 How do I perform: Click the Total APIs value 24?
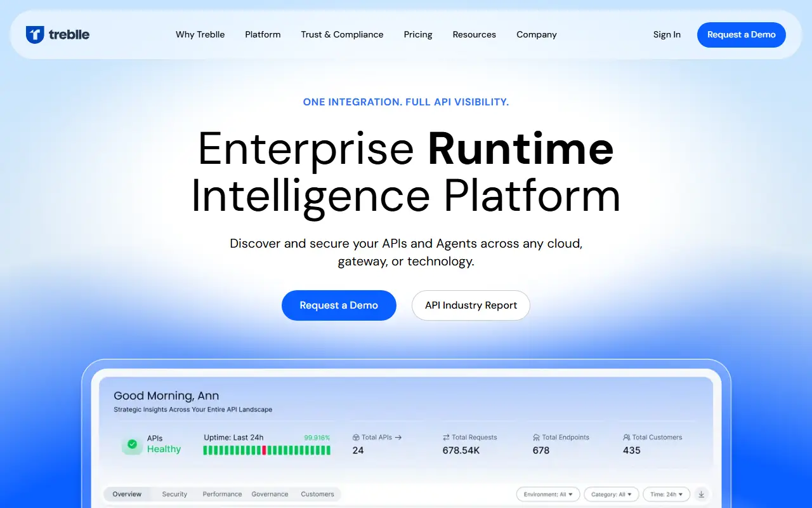point(358,450)
